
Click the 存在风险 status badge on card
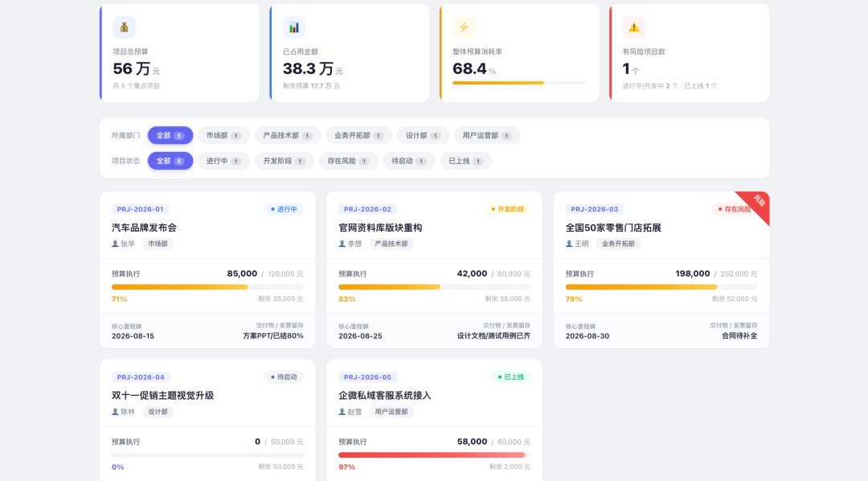tap(734, 209)
